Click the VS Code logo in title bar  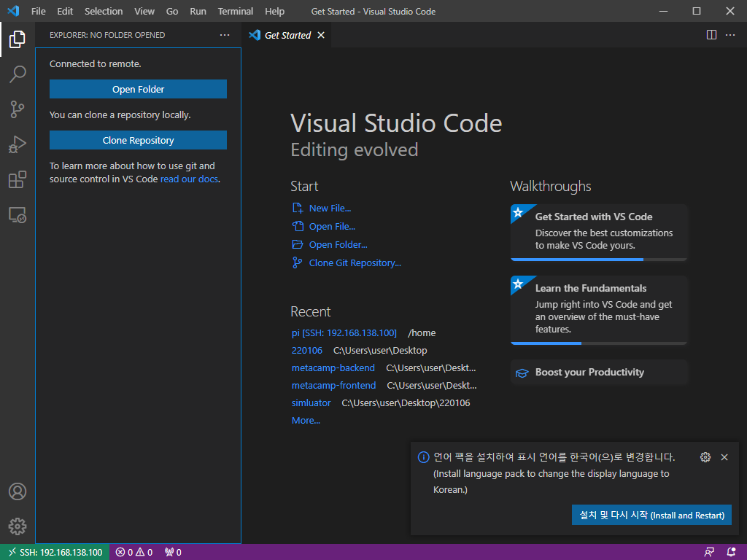pos(13,11)
